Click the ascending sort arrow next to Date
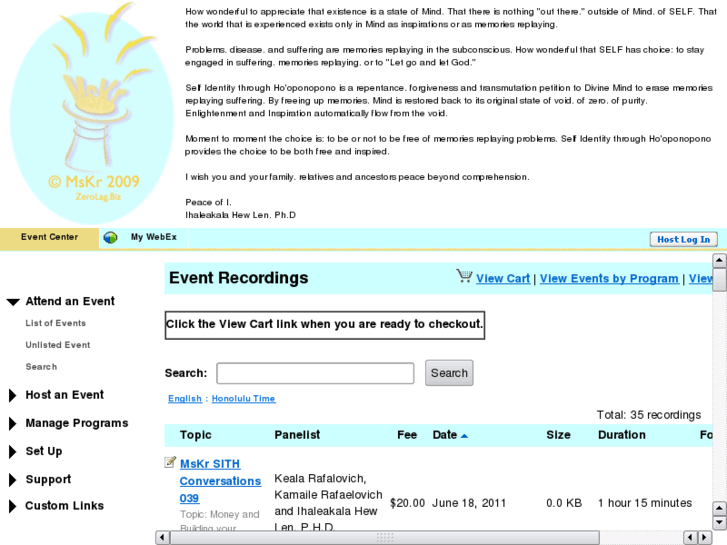 [465, 436]
